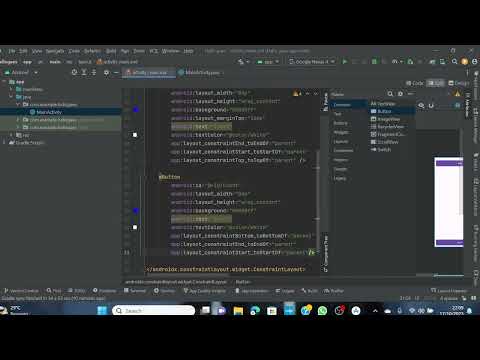480x360 pixels.
Task: Choose Switch from Palette list
Action: (381, 150)
